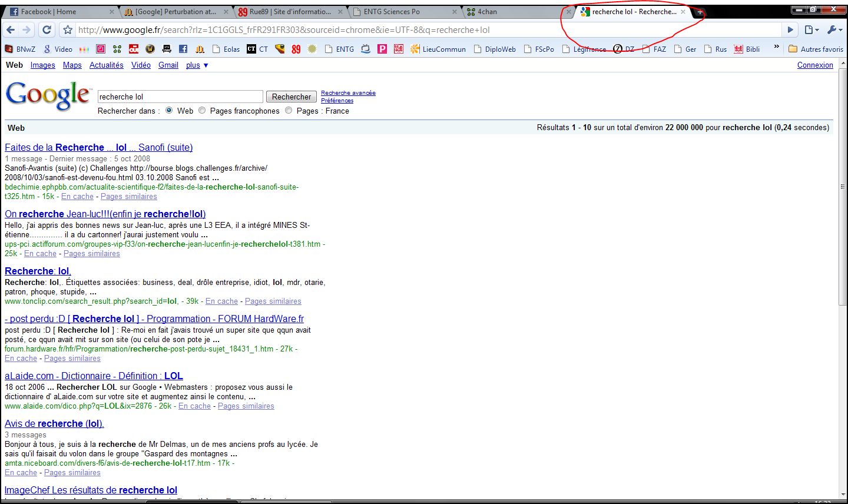This screenshot has width=848, height=504.
Task: Open the green clover 4chan bookmark icon
Action: point(117,49)
